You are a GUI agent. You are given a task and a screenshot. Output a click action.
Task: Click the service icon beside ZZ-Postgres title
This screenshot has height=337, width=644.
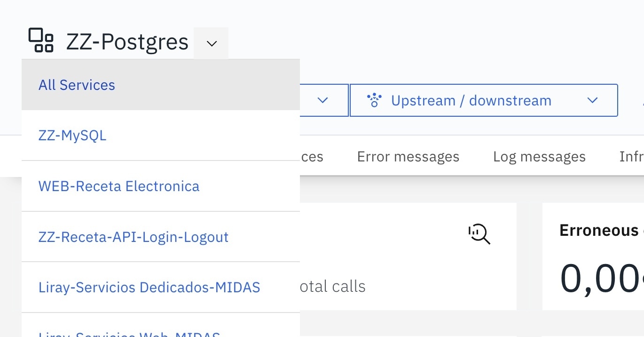click(x=41, y=40)
